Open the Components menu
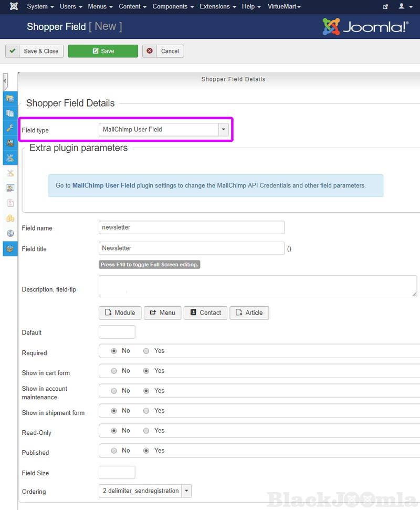This screenshot has width=420, height=510. (x=173, y=6)
